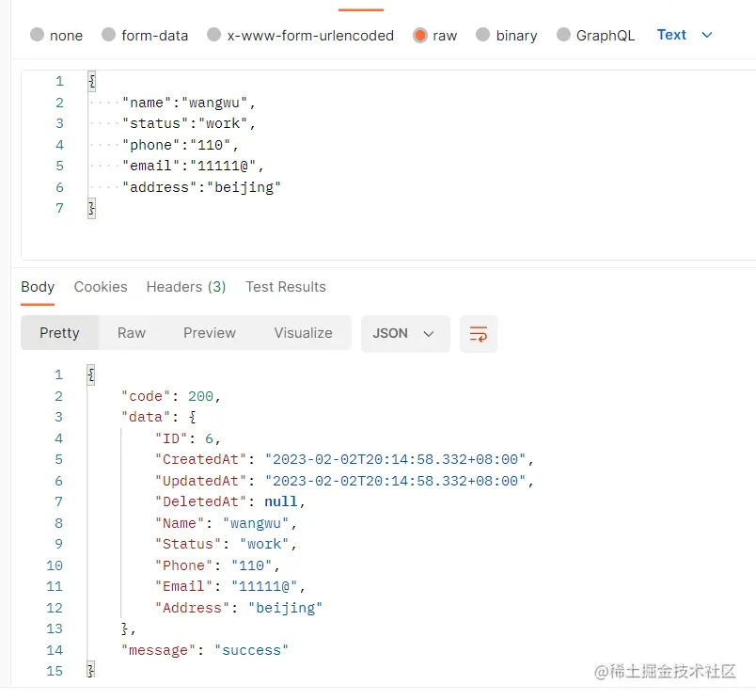The image size is (756, 700).
Task: Click the "code": 200 response line
Action: 171,396
